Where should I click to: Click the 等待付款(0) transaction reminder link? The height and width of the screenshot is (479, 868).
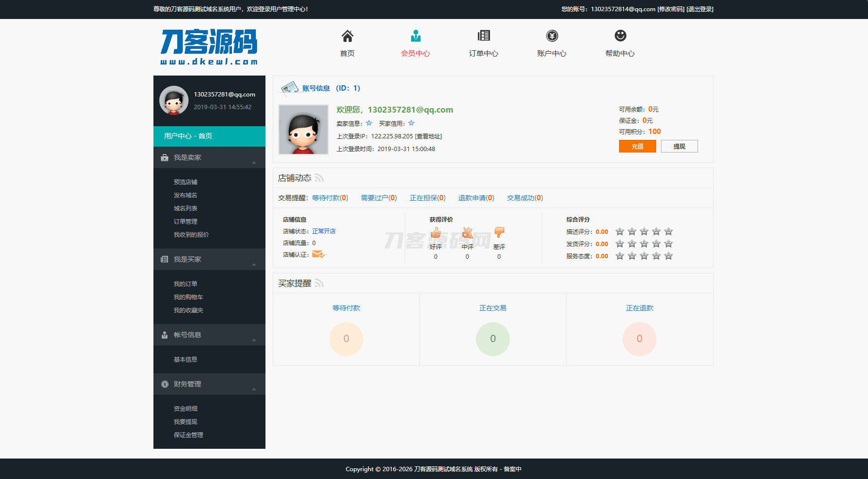330,198
